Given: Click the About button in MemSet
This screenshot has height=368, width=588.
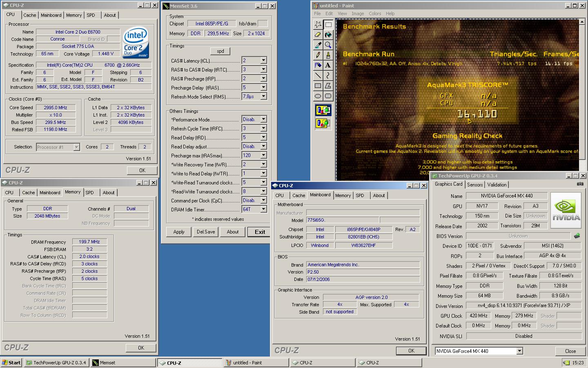Looking at the screenshot, I should click(x=233, y=232).
